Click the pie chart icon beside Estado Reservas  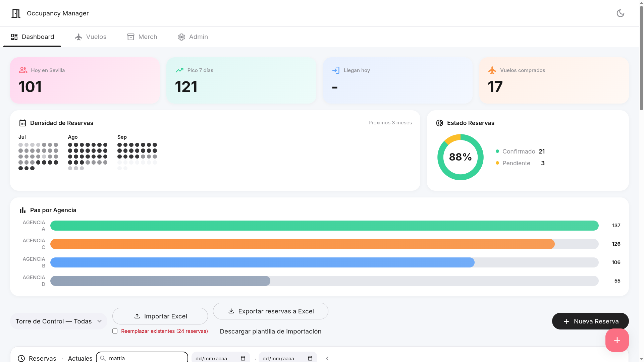[x=439, y=123]
